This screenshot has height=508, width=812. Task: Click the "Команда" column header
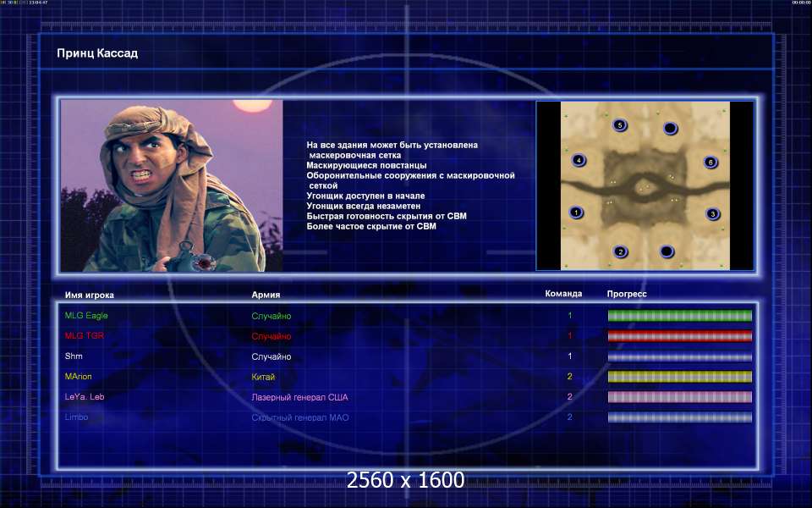click(x=563, y=294)
